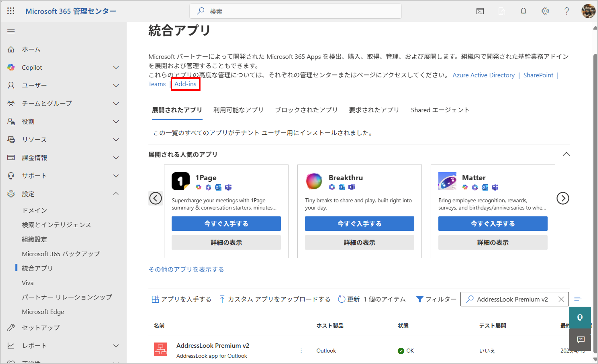Switch to the 利用可能なアプリ tab
This screenshot has height=364, width=598.
pyautogui.click(x=238, y=110)
